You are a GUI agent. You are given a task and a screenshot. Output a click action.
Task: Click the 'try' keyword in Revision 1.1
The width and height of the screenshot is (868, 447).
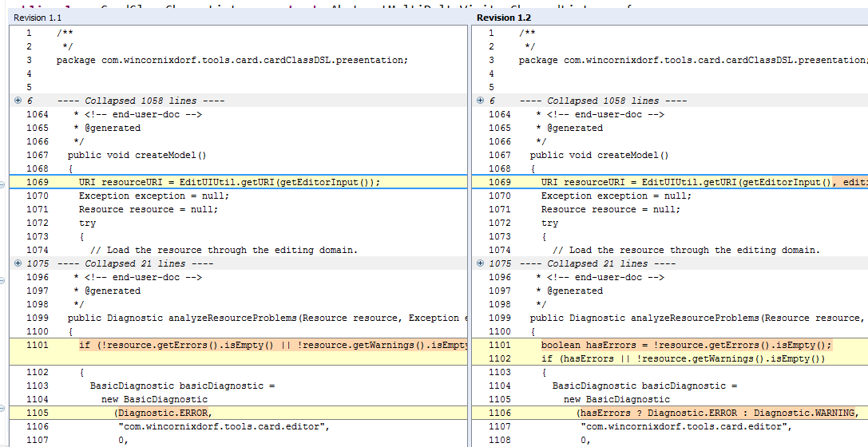point(87,223)
